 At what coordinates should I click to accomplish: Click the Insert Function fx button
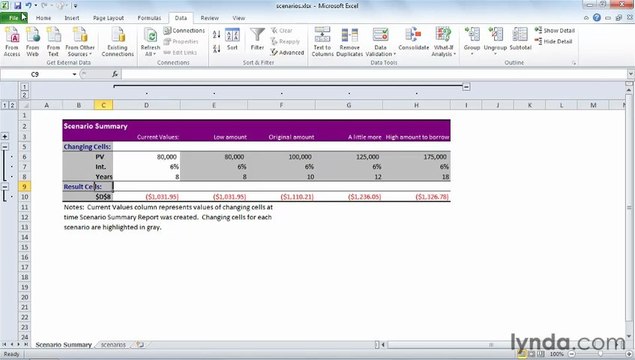coord(115,74)
